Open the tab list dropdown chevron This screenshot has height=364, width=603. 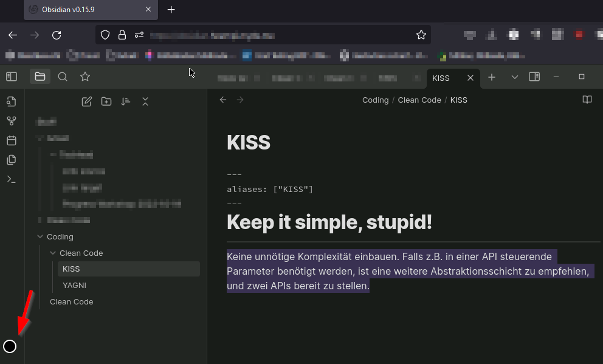(515, 78)
